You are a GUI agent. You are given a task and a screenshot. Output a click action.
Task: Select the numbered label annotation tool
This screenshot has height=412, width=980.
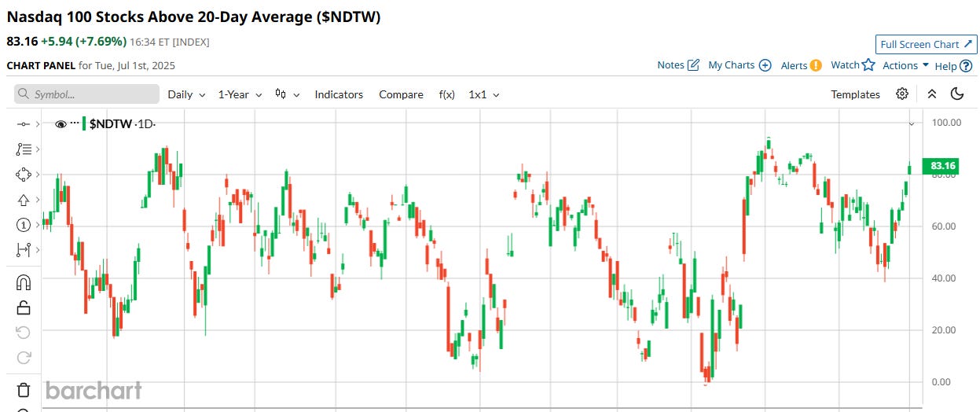pos(23,225)
